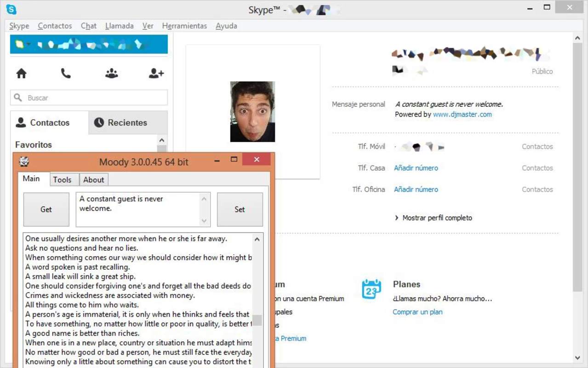The width and height of the screenshot is (588, 368).
Task: Click the Skype logo in title bar
Action: pos(11,9)
